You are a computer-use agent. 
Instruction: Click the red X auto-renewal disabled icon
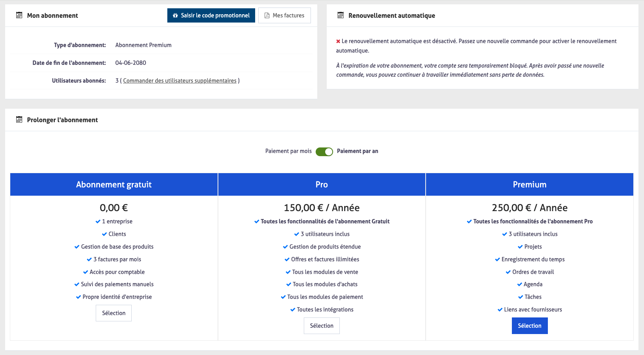tap(338, 41)
